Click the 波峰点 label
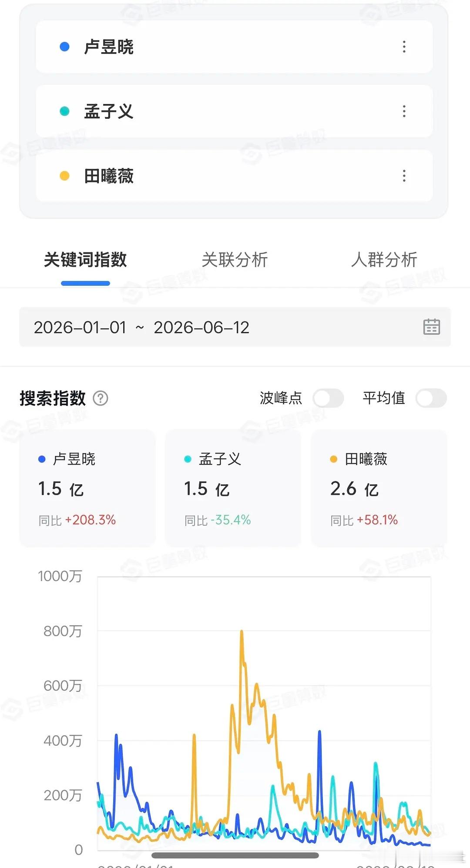The image size is (470, 868). 281,398
